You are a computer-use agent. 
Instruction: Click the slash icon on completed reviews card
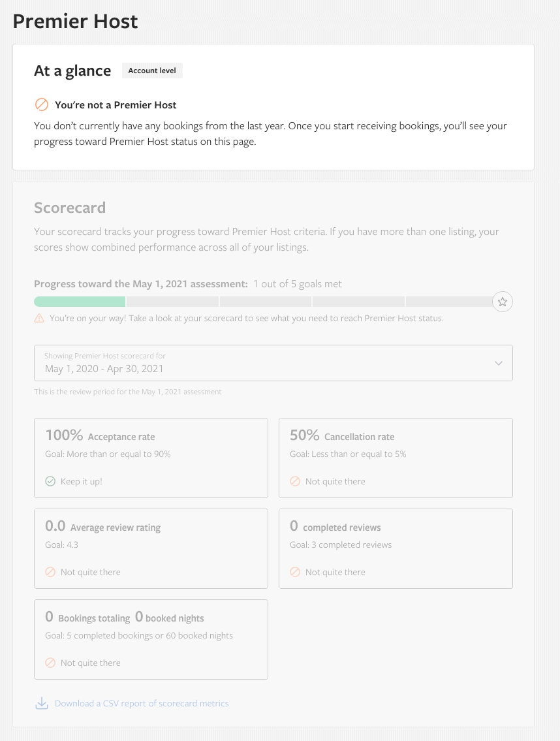click(x=295, y=572)
